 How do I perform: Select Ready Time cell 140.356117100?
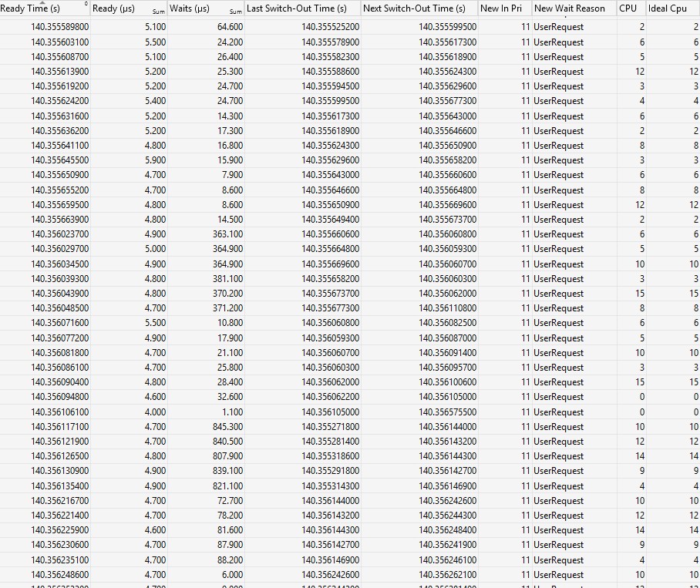tap(60, 427)
